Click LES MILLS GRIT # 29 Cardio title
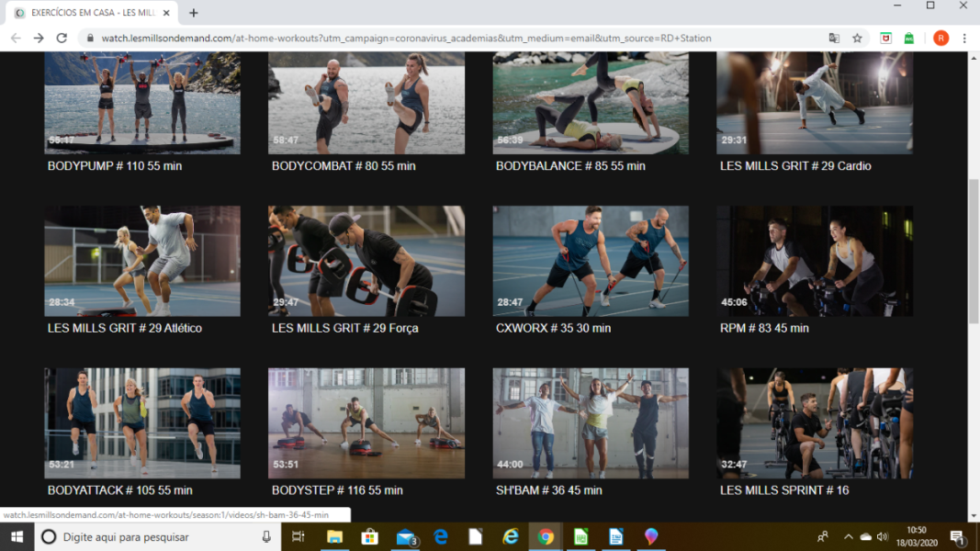980x551 pixels. (x=795, y=166)
